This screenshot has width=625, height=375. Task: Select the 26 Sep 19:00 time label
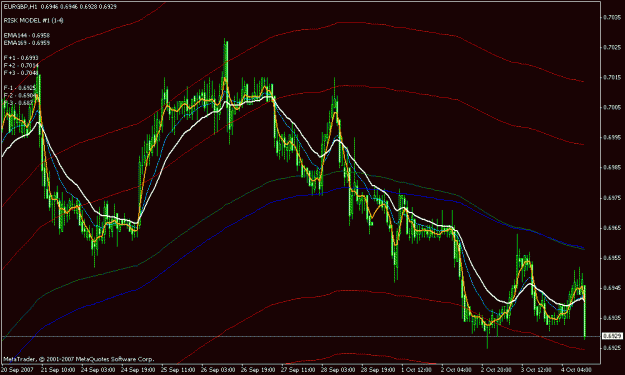point(258,370)
